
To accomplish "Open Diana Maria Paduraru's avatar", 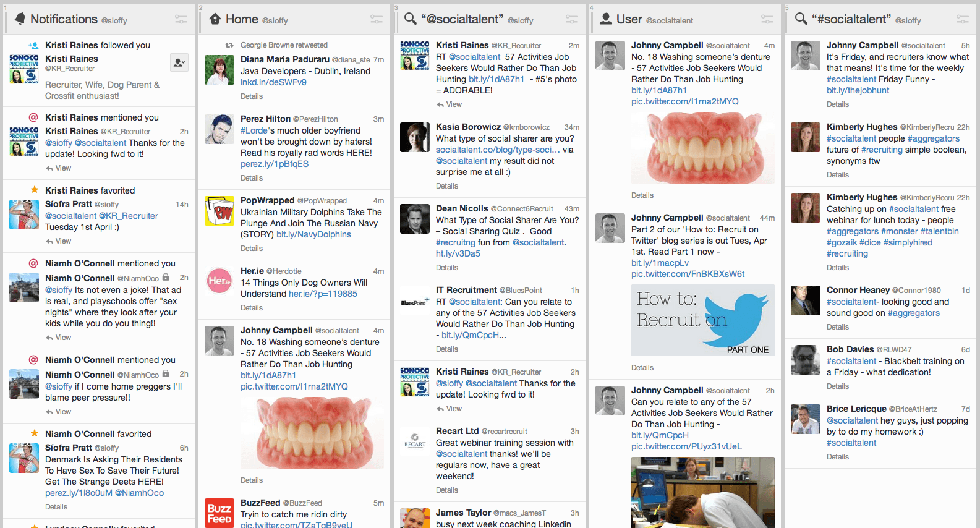I will (219, 69).
